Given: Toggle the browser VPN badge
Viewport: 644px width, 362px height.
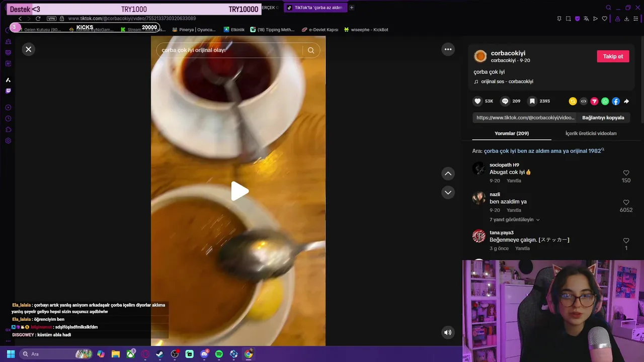Looking at the screenshot, I should click(51, 19).
